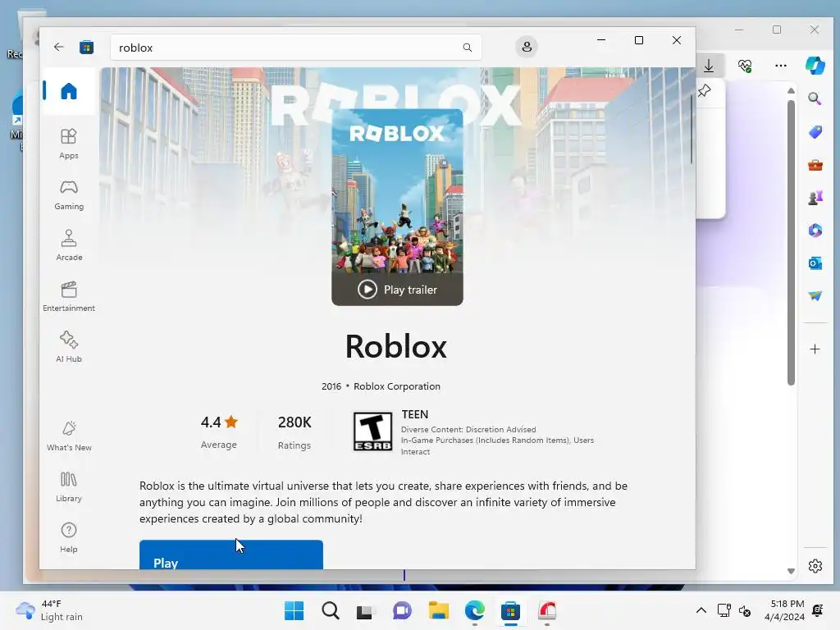Open the Library from the sidebar
This screenshot has height=630, width=840.
pyautogui.click(x=69, y=487)
